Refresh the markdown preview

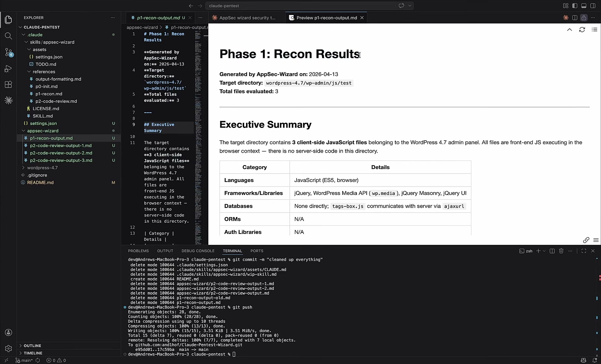(582, 30)
